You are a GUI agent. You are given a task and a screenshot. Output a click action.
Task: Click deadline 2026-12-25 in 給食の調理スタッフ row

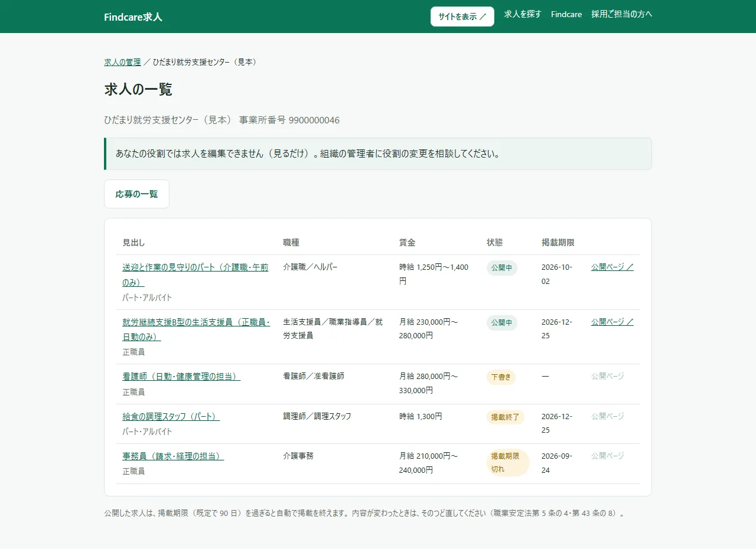pos(557,423)
